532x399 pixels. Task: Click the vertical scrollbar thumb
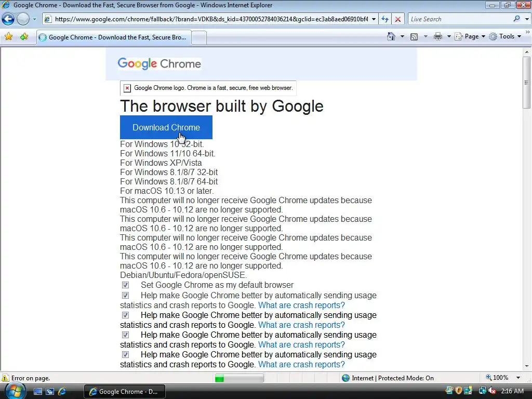[527, 83]
